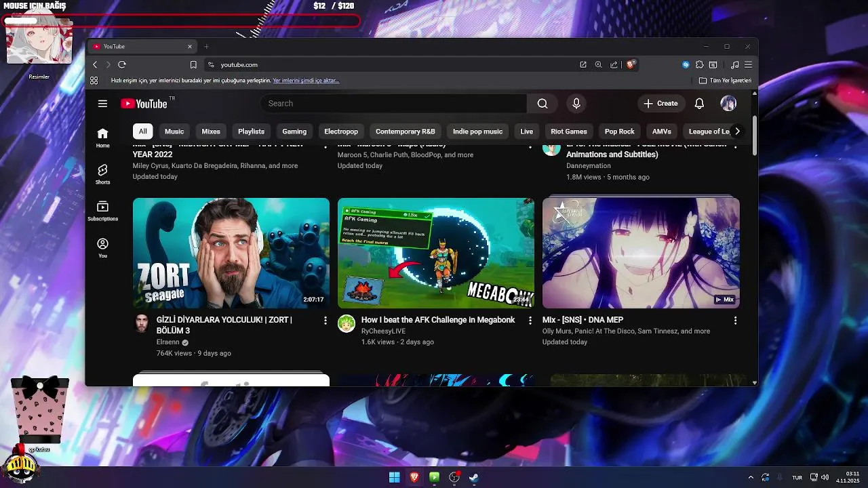Open the account avatar menu

pyautogui.click(x=728, y=104)
